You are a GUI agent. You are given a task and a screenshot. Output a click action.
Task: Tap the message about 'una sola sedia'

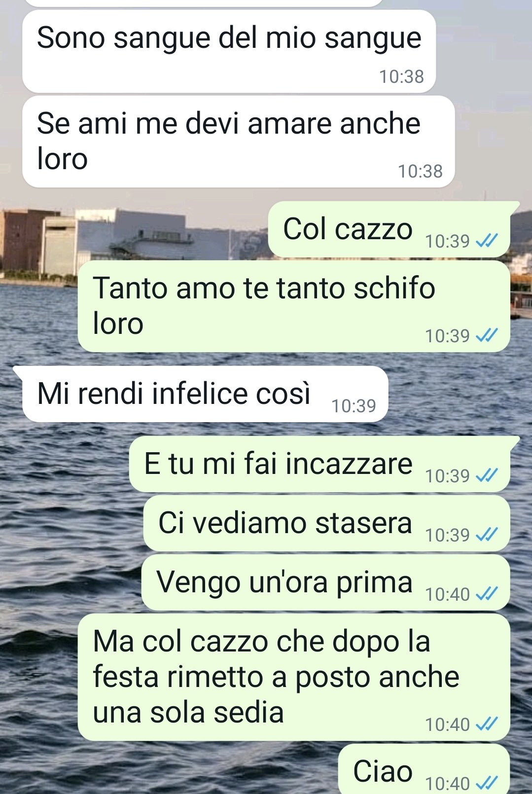pyautogui.click(x=294, y=677)
